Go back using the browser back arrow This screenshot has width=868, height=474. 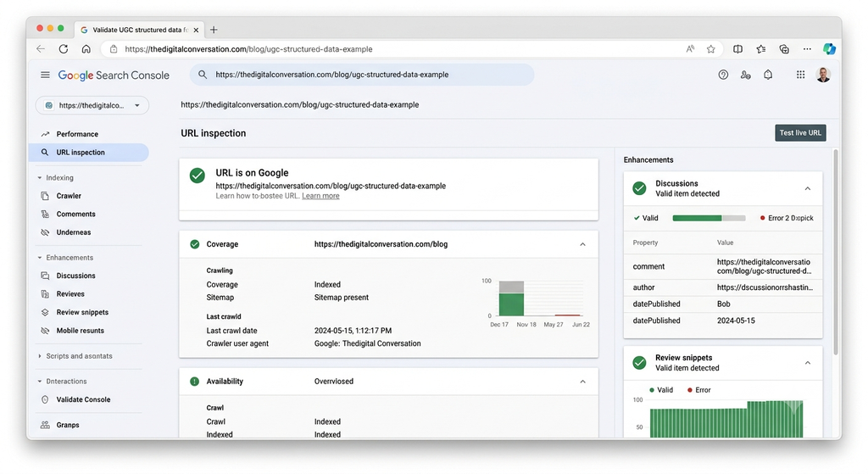(x=41, y=48)
